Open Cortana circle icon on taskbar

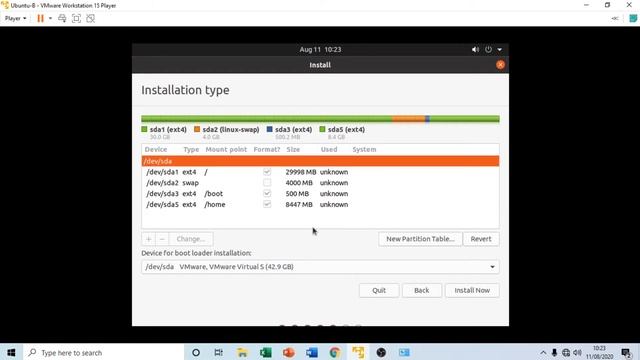coord(196,353)
